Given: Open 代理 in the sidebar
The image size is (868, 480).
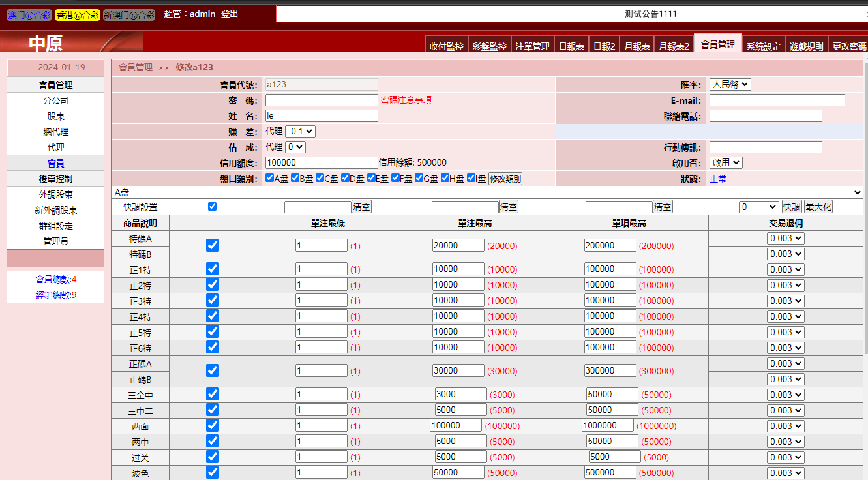Looking at the screenshot, I should coord(56,147).
